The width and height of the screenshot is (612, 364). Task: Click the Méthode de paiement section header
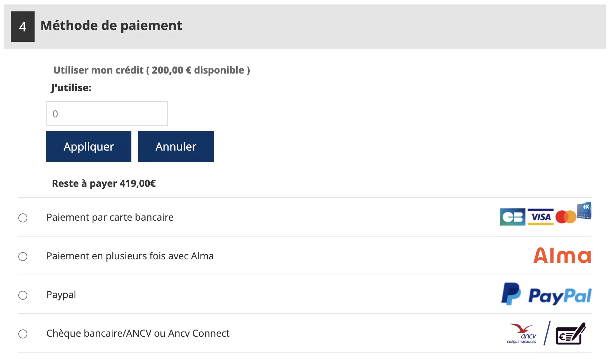pyautogui.click(x=305, y=27)
